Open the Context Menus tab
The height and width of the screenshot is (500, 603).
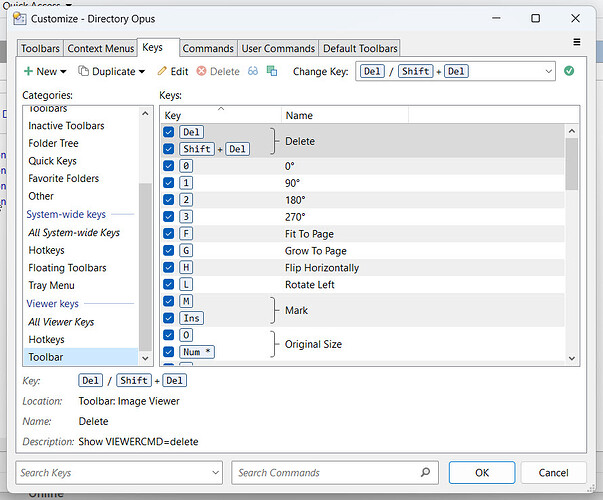[x=101, y=48]
